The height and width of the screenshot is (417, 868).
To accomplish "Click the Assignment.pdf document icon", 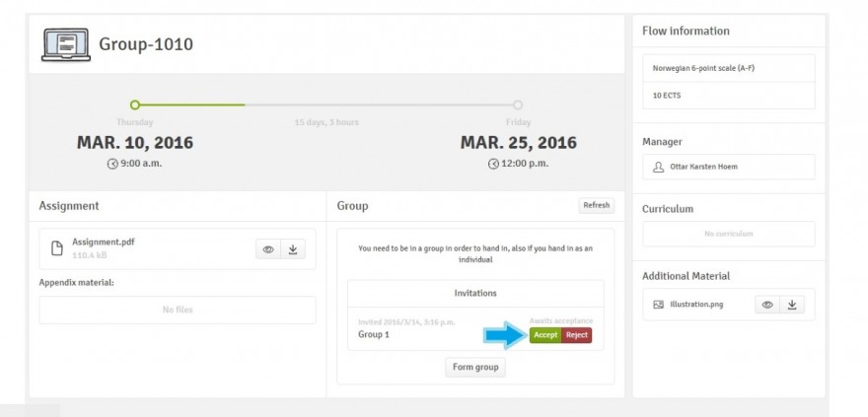I will click(57, 248).
